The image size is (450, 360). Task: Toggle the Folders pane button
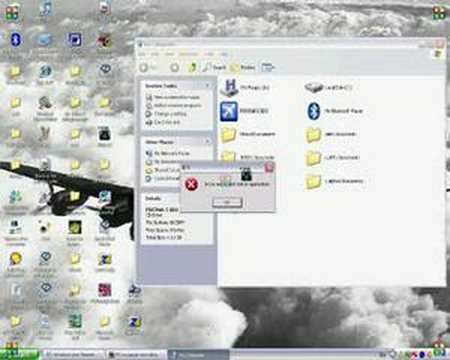(243, 68)
